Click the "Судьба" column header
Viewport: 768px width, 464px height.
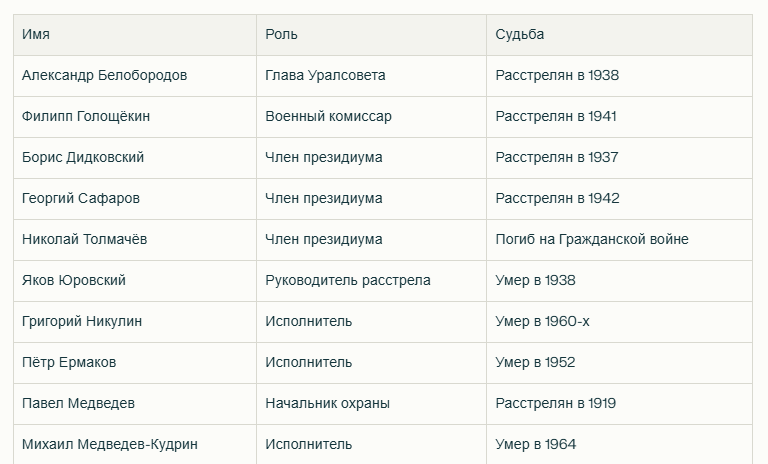click(520, 35)
